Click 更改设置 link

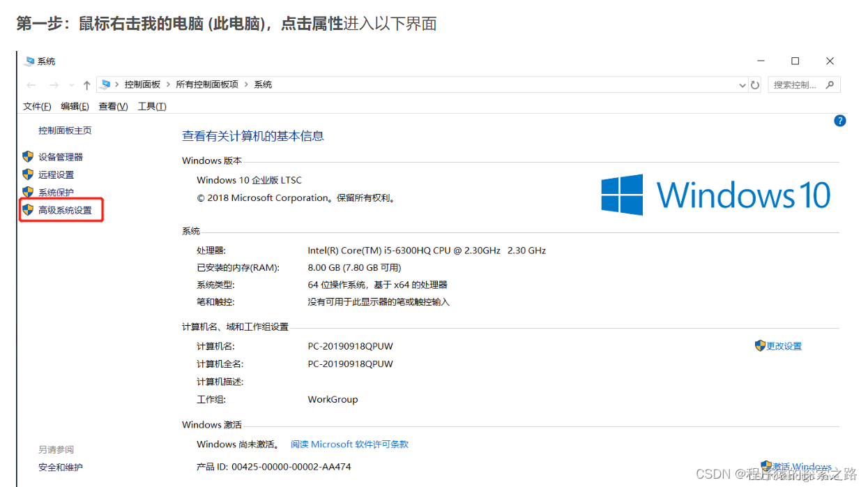point(784,346)
